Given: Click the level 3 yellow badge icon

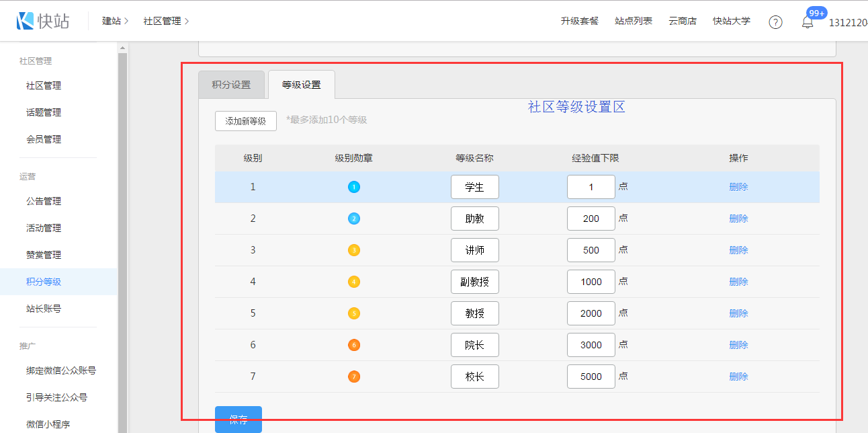Looking at the screenshot, I should 354,250.
